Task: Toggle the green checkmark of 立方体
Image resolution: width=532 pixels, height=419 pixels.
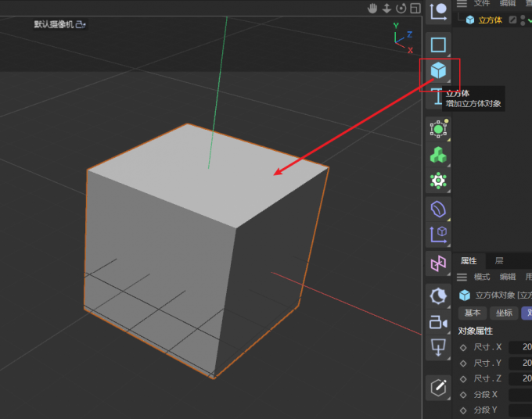Action: 530,20
